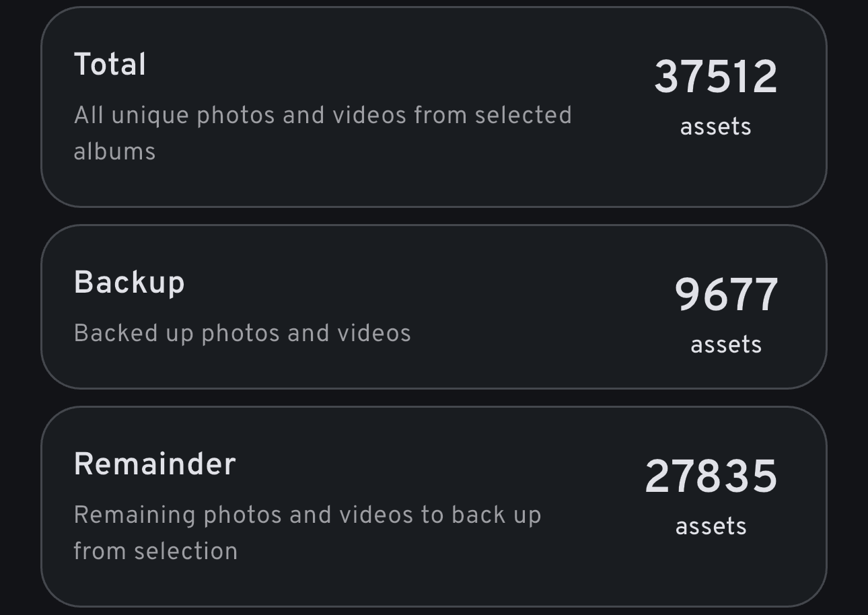
Task: Click the assets label under 9677
Action: pyautogui.click(x=726, y=345)
